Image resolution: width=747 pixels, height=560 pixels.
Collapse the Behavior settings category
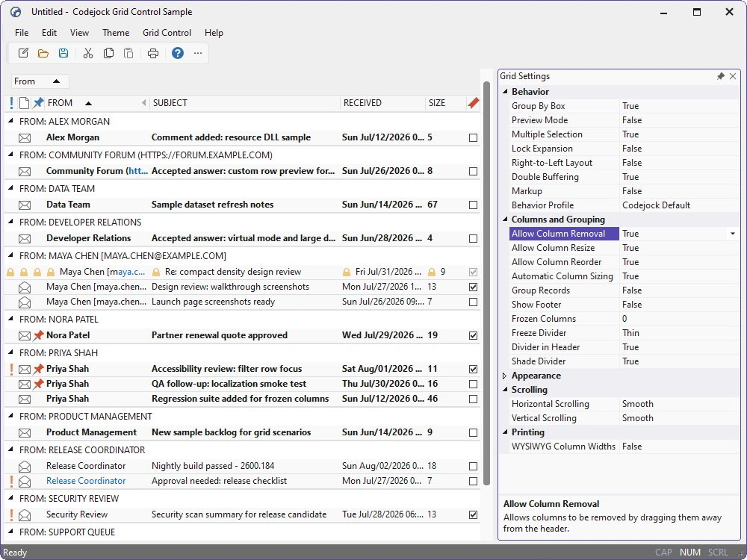tap(505, 91)
